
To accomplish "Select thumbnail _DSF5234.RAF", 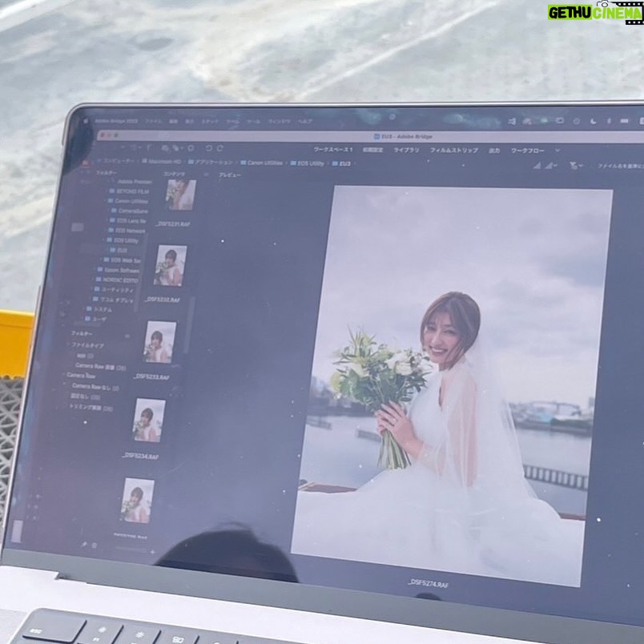I will (149, 421).
